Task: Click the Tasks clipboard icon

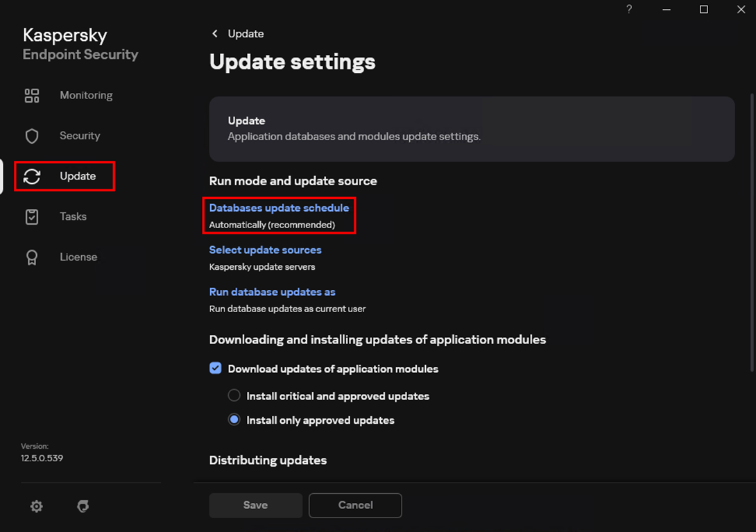Action: (x=32, y=216)
